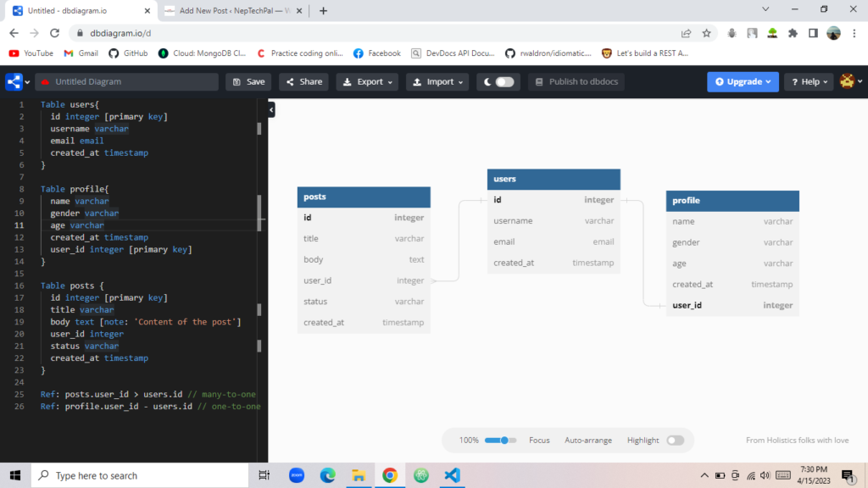Open the Windows Start menu
The width and height of the screenshot is (868, 488).
point(15,475)
